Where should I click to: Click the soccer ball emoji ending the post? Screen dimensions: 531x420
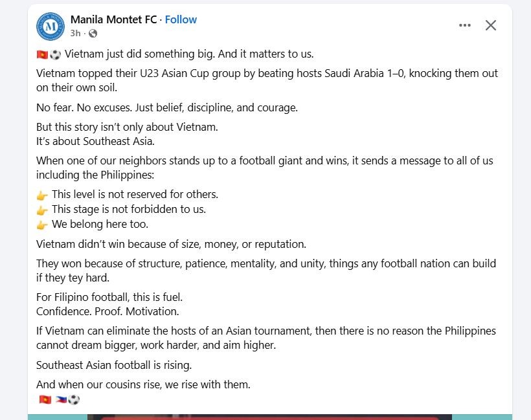(x=74, y=400)
